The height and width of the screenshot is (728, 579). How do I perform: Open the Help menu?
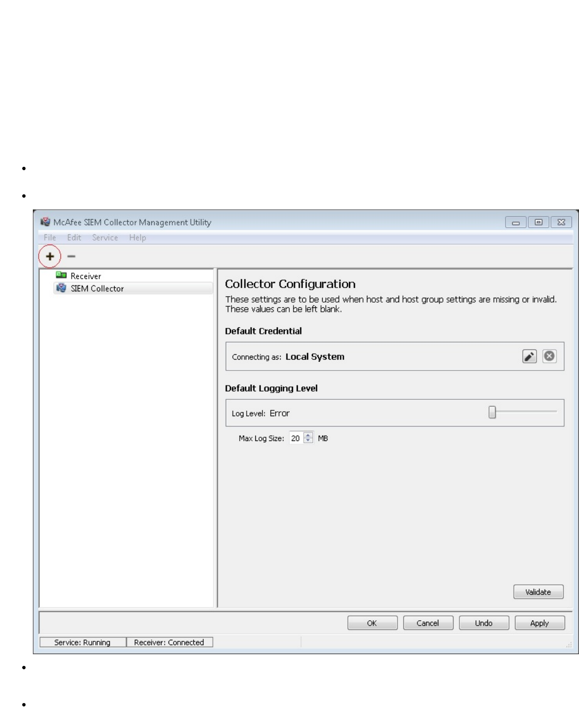(x=137, y=237)
